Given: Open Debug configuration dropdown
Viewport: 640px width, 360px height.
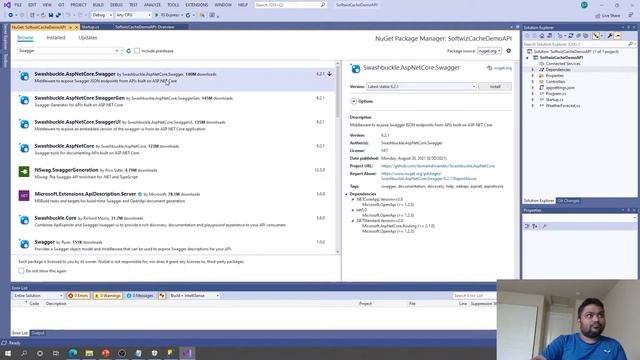Looking at the screenshot, I should tap(102, 15).
